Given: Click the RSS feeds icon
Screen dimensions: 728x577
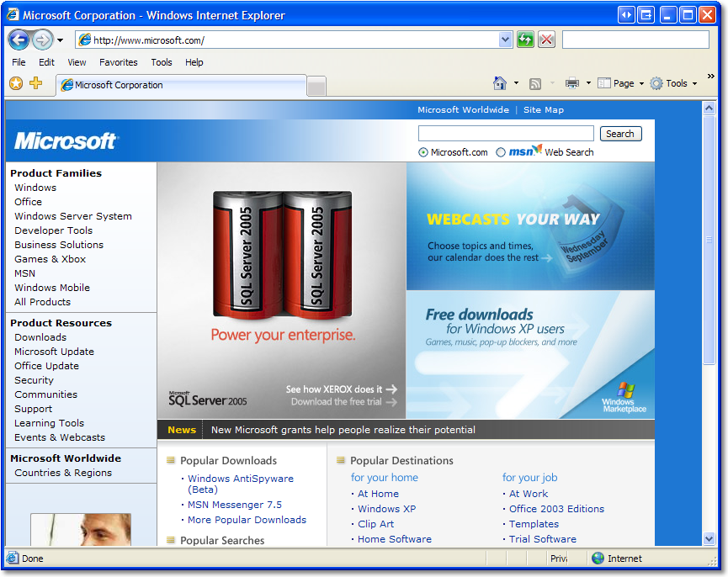Looking at the screenshot, I should coord(535,83).
